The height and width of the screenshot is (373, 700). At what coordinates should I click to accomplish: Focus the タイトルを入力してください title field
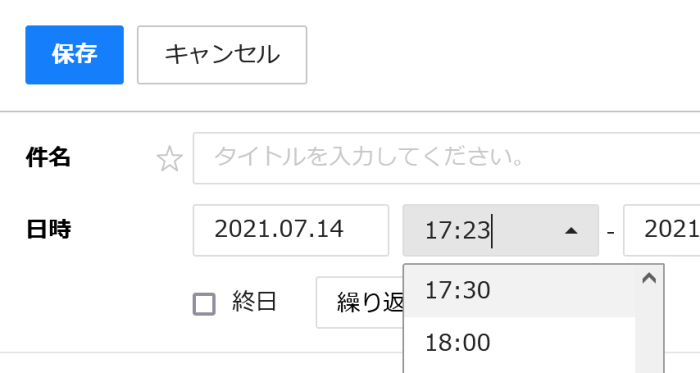446,158
